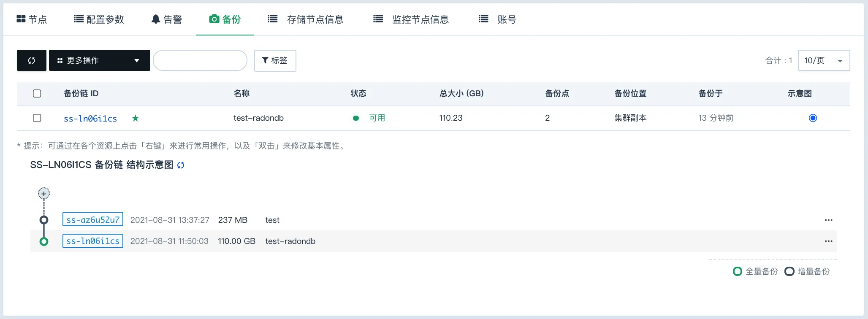Tick the select-all checkbox in the table header
868x319 pixels.
click(x=37, y=93)
